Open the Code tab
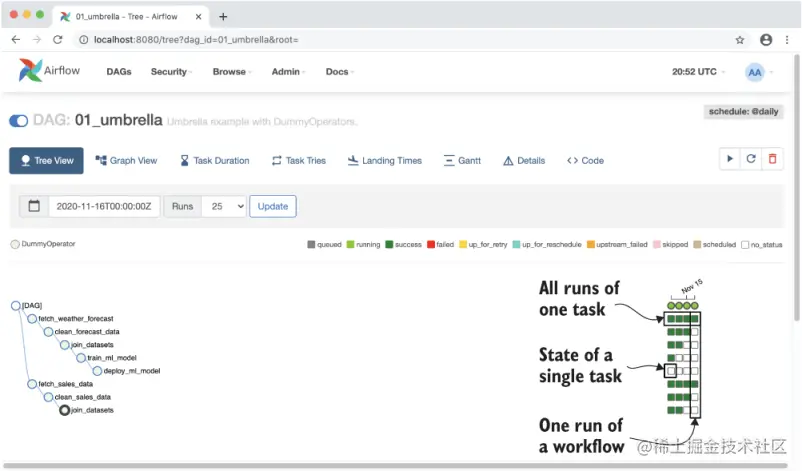 tap(586, 161)
